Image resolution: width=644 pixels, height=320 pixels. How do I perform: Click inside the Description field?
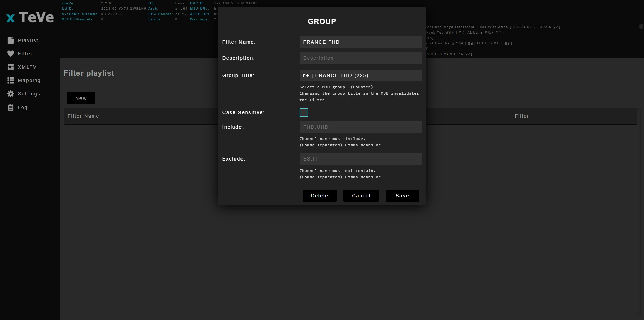(x=361, y=58)
